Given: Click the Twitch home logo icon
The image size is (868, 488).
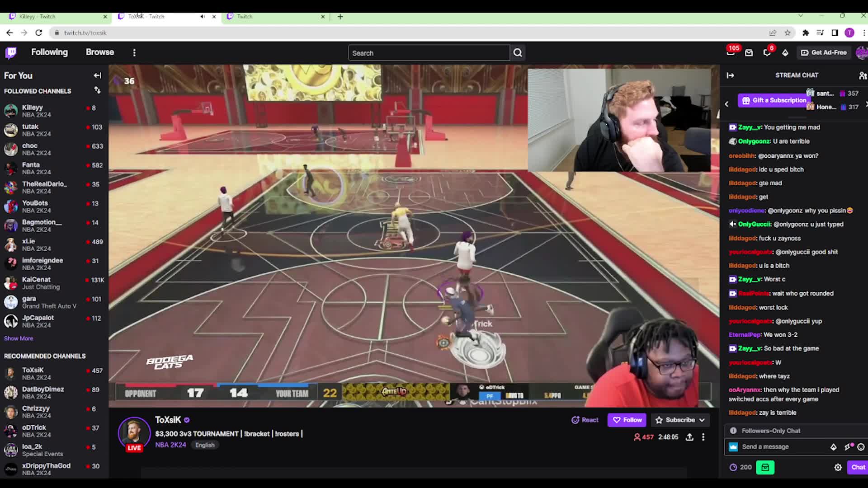Looking at the screenshot, I should click(11, 53).
